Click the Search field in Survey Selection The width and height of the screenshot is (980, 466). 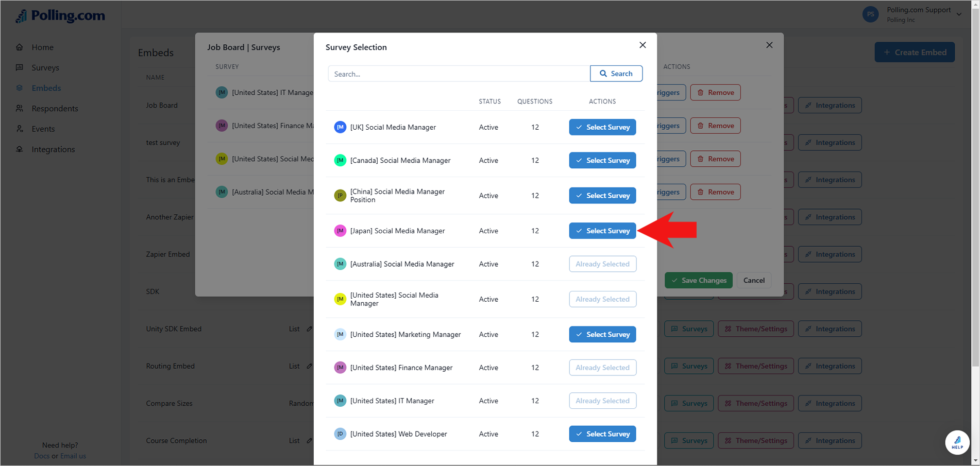tap(459, 74)
